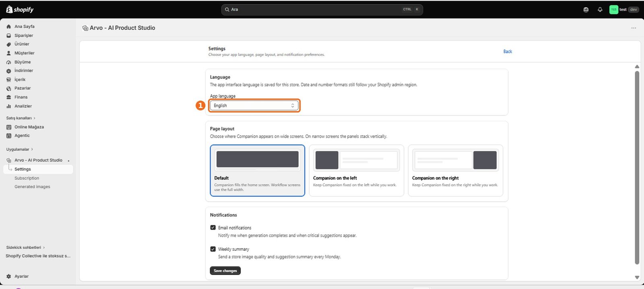Open the notifications bell
This screenshot has width=644, height=289.
point(600,10)
